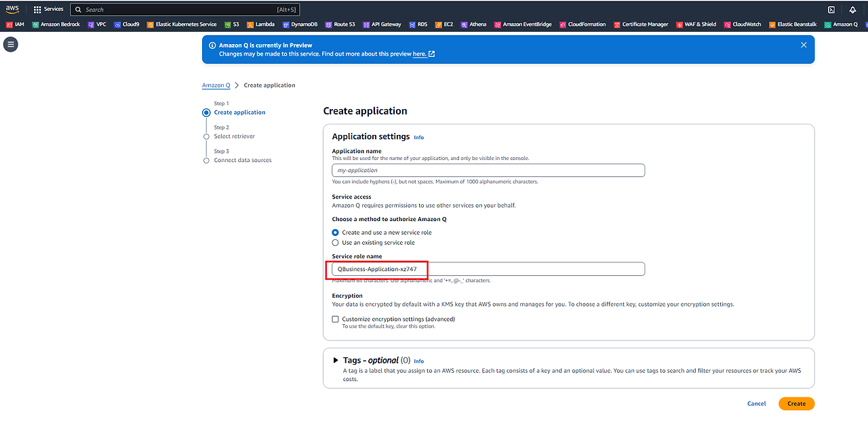Open the Route 53 shortcut

[x=340, y=24]
